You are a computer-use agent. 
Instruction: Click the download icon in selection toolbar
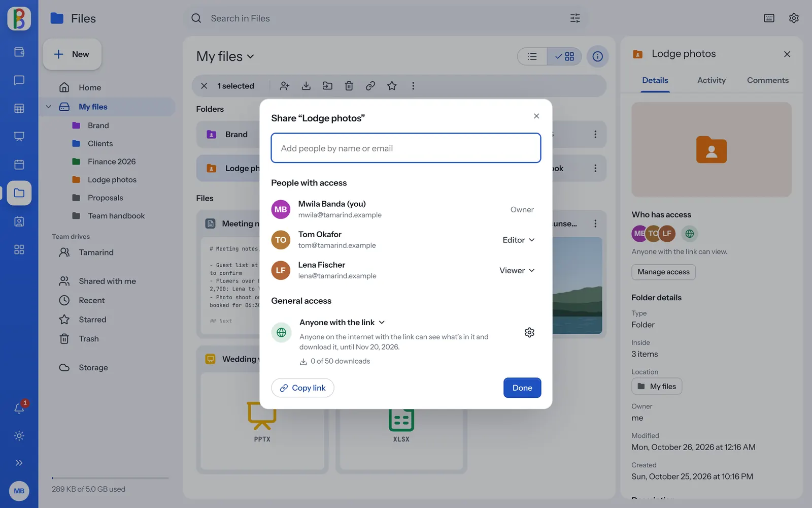click(306, 86)
